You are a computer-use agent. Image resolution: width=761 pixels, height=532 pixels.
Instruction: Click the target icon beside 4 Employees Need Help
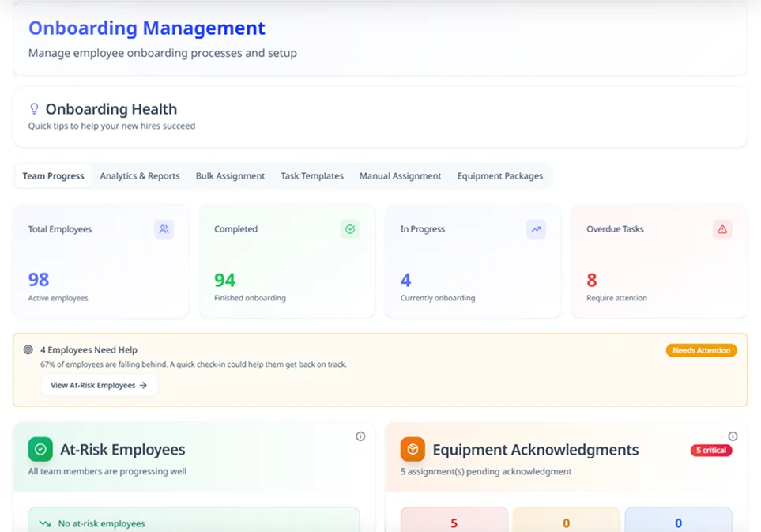28,349
